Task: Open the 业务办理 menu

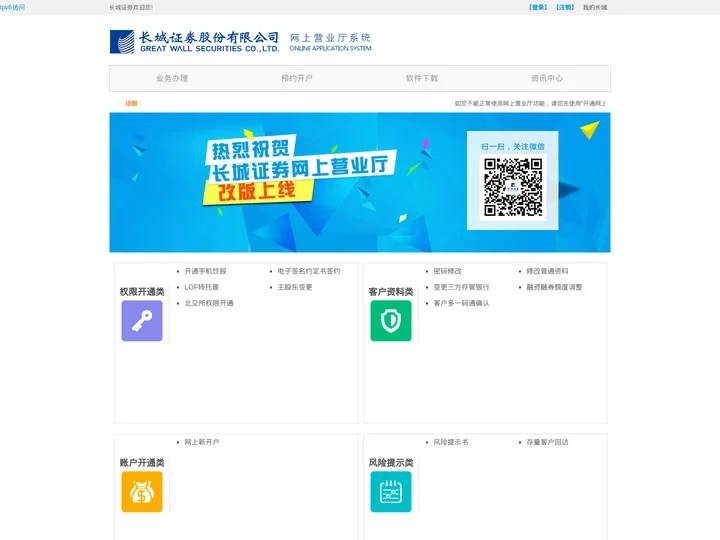Action: coord(172,79)
